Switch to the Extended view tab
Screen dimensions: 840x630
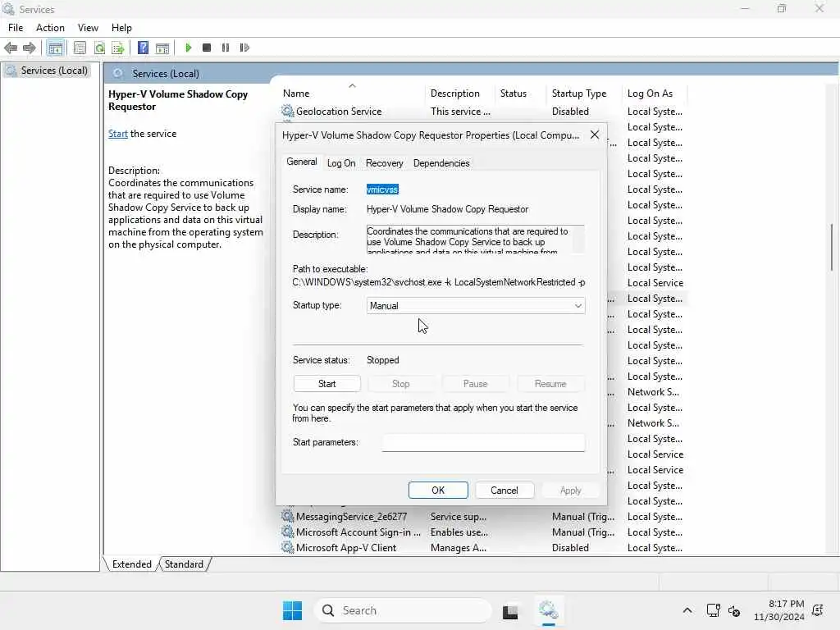coord(132,564)
